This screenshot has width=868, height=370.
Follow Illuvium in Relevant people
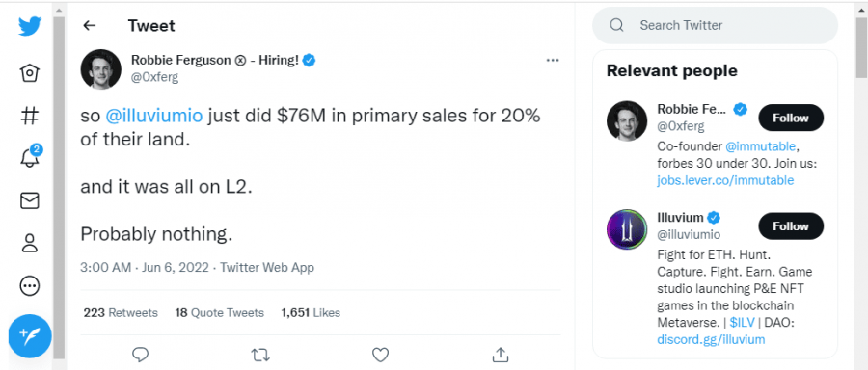791,226
